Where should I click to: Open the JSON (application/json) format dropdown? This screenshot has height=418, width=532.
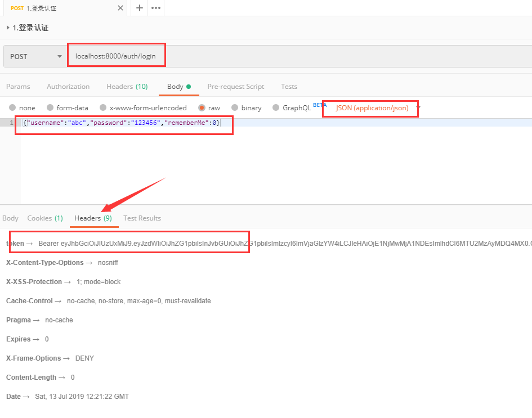373,107
